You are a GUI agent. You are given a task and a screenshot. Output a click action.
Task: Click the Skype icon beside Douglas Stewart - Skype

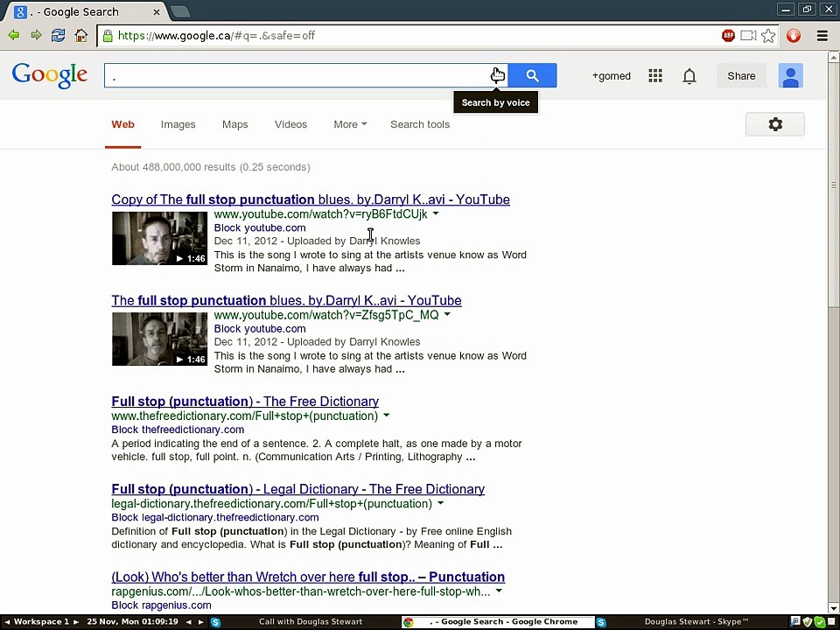click(x=601, y=622)
